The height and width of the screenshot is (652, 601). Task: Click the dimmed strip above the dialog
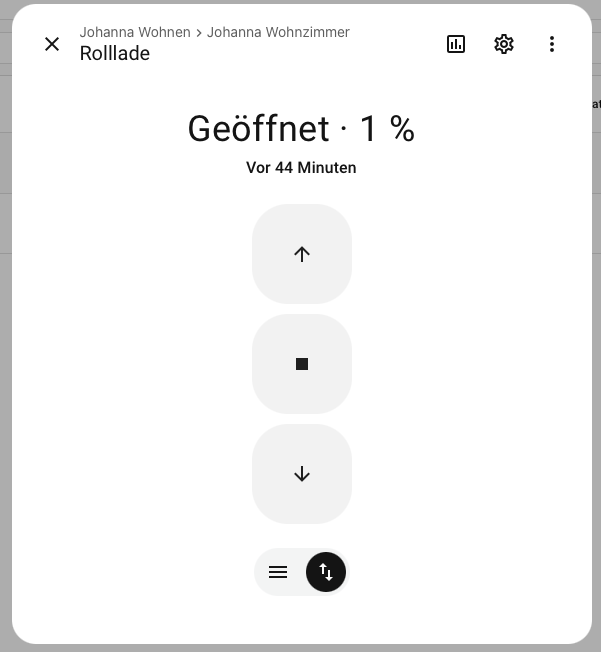pyautogui.click(x=300, y=1)
